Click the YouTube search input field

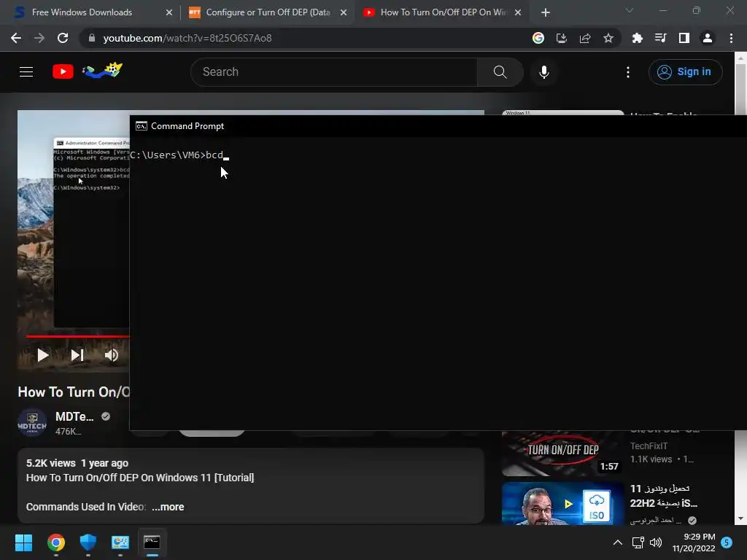(333, 72)
